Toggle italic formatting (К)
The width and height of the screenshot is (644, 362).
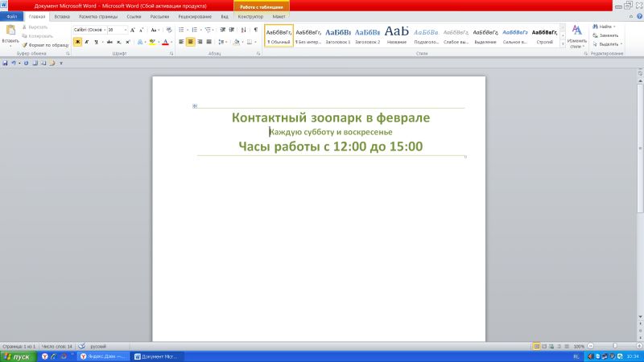(x=88, y=42)
